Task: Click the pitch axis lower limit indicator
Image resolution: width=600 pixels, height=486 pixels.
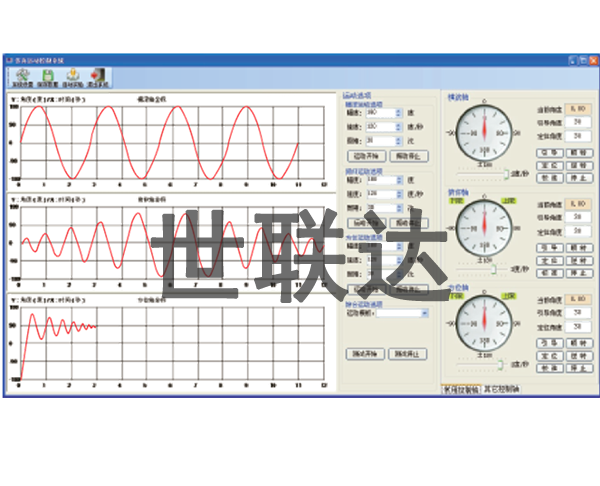Action: [456, 201]
